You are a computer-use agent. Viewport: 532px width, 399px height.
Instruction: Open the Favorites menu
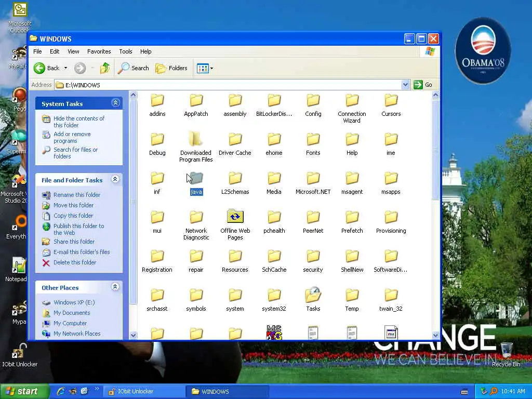click(99, 51)
